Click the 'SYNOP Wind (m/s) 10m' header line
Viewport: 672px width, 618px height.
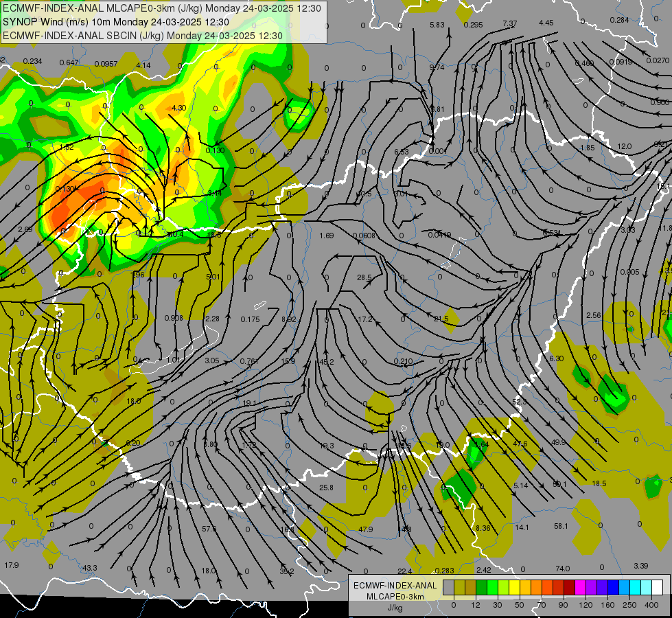[x=116, y=22]
